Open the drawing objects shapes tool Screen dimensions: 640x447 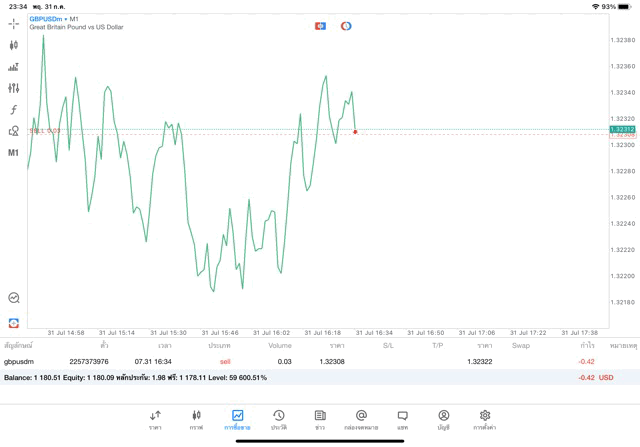(x=14, y=131)
